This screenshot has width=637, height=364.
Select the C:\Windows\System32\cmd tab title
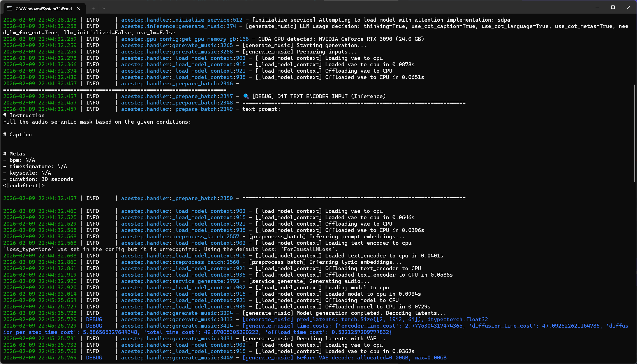44,9
